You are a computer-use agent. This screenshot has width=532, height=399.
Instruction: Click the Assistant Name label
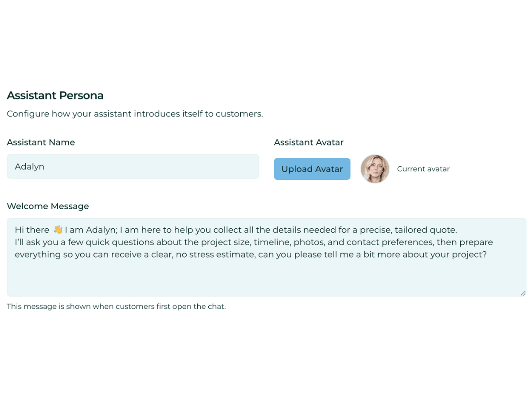click(x=41, y=142)
